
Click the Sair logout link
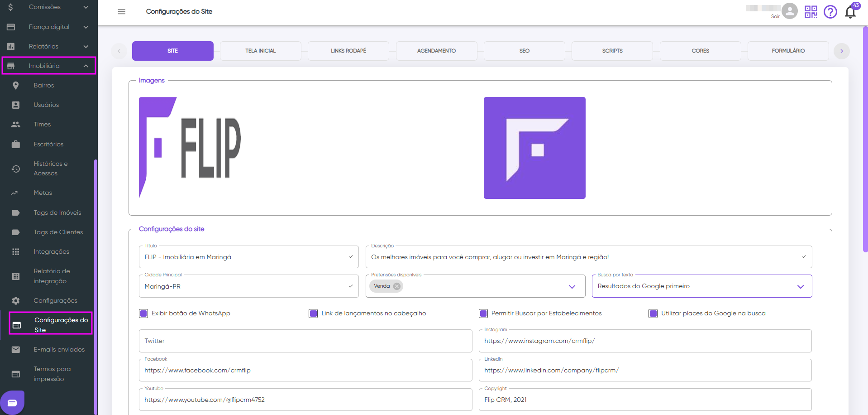(x=775, y=17)
